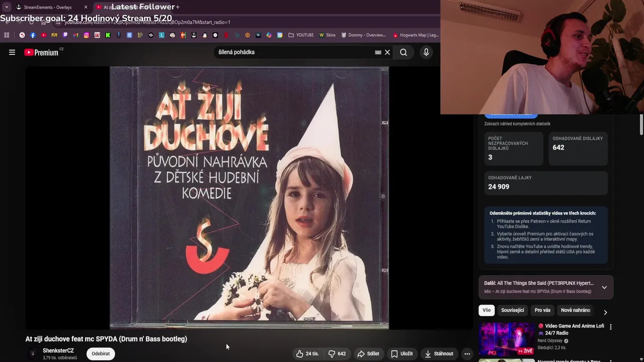Open the Instagram bookmark
This screenshot has height=362, width=644.
87,35
